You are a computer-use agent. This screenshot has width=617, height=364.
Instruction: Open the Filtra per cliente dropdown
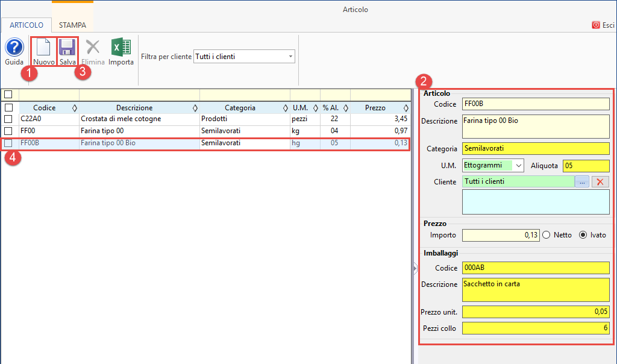tap(290, 56)
